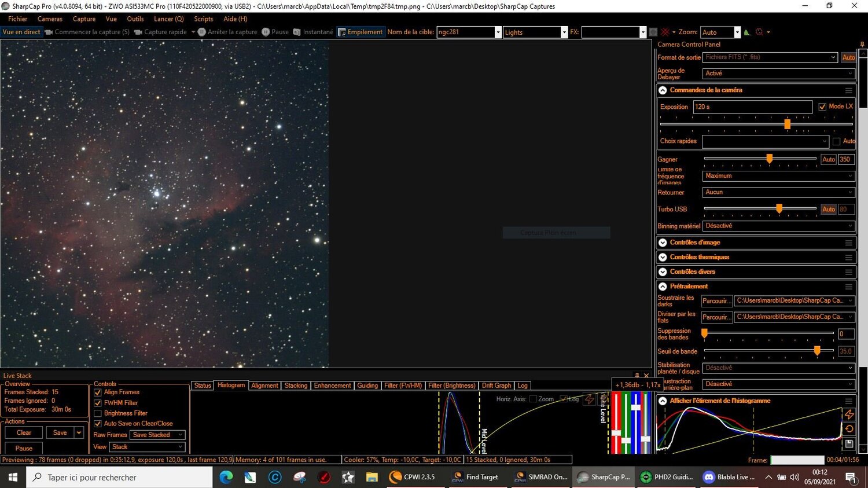The height and width of the screenshot is (488, 868).
Task: Expand the Contrôles thermiques section
Action: 662,256
